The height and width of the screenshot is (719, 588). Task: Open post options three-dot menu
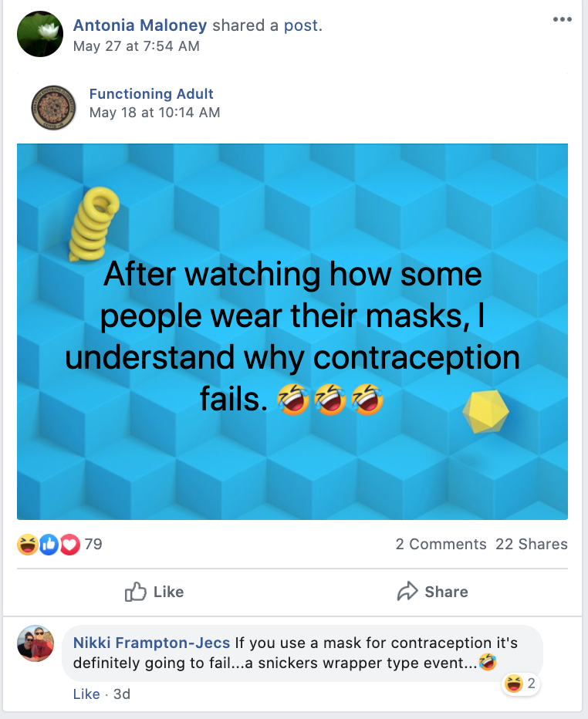click(x=563, y=19)
